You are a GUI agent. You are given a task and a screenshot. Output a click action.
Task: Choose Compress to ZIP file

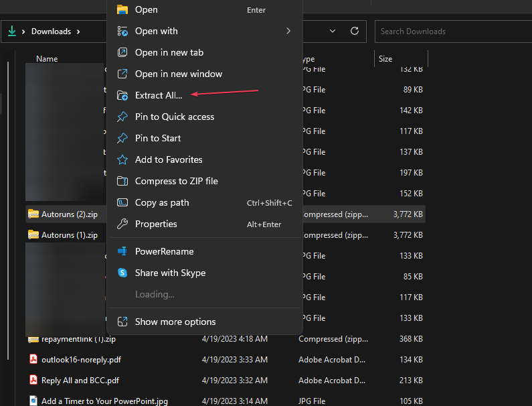[205, 181]
